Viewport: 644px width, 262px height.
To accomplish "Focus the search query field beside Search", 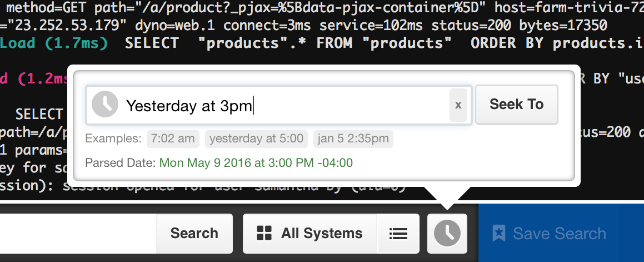I will click(78, 233).
